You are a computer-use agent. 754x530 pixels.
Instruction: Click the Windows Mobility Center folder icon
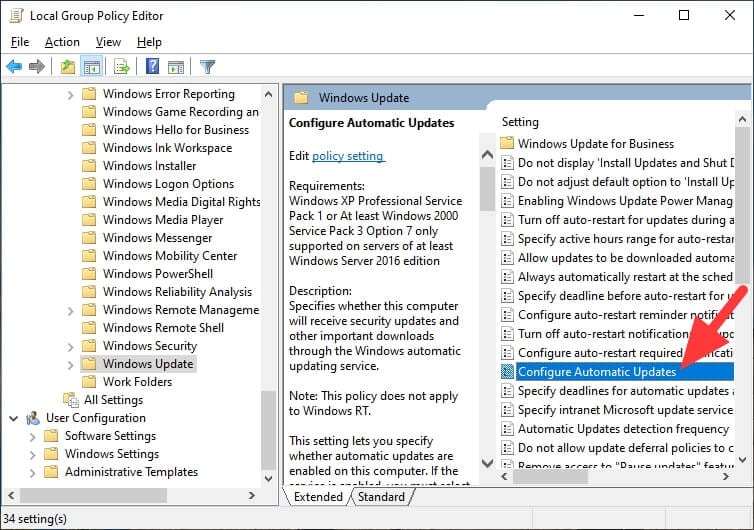pyautogui.click(x=89, y=256)
